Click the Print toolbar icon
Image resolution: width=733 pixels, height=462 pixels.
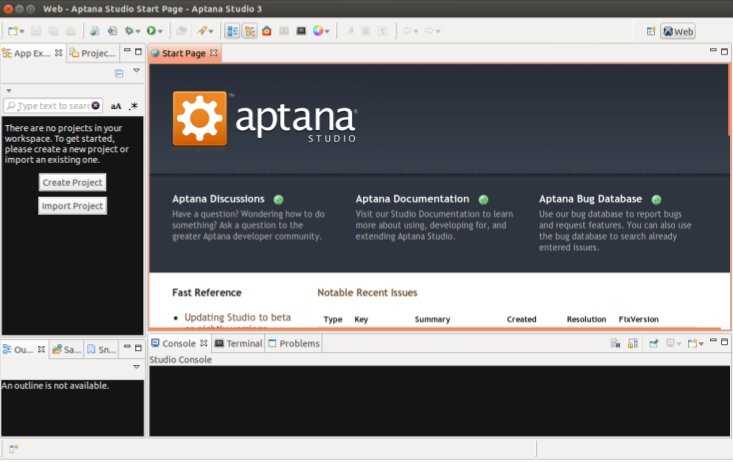point(71,31)
